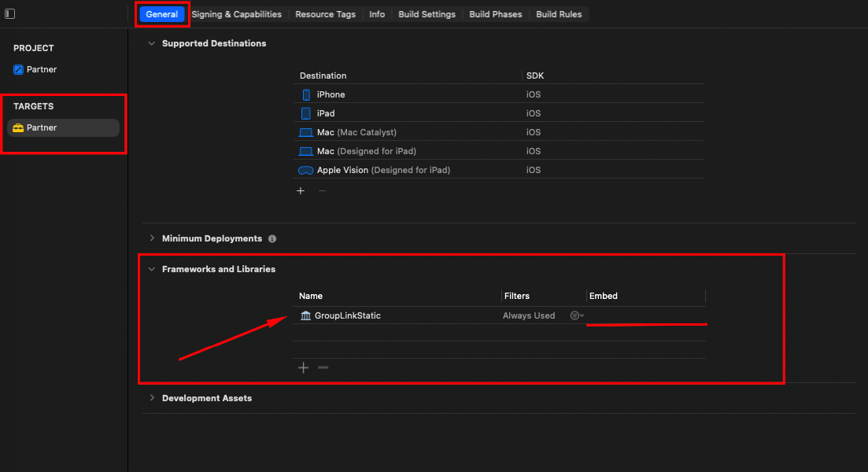Select the iPhone destination name

coord(331,94)
